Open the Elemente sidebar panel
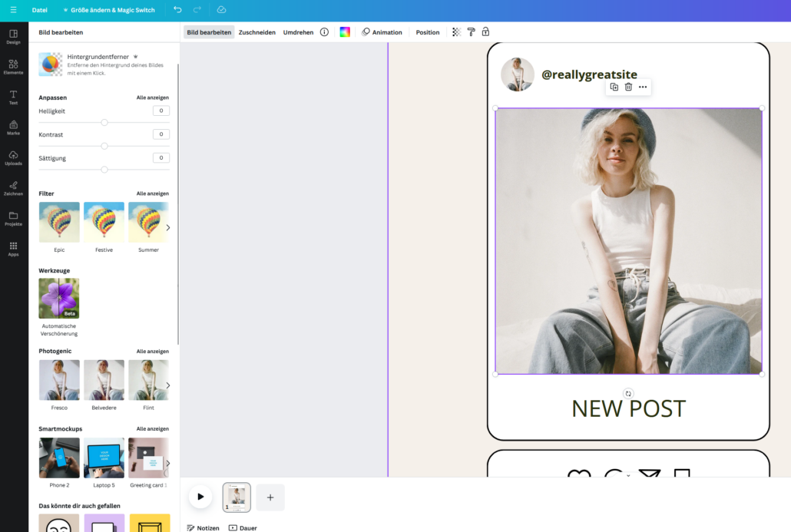The height and width of the screenshot is (532, 791). (x=13, y=67)
